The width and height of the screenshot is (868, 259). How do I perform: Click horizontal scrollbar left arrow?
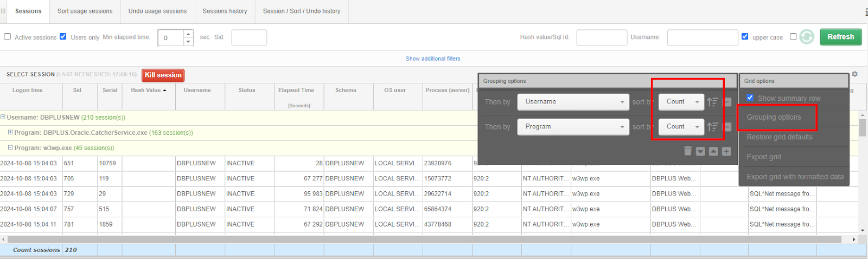coord(3,239)
